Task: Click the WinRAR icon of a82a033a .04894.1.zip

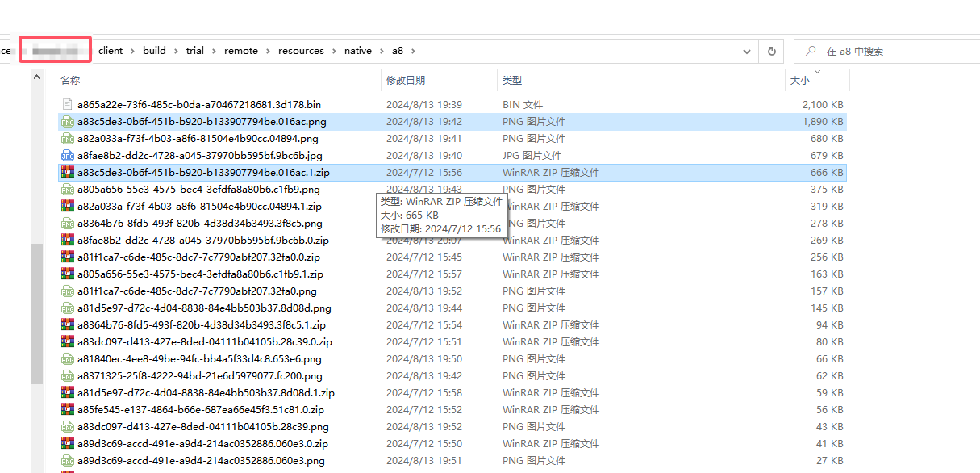Action: [68, 206]
